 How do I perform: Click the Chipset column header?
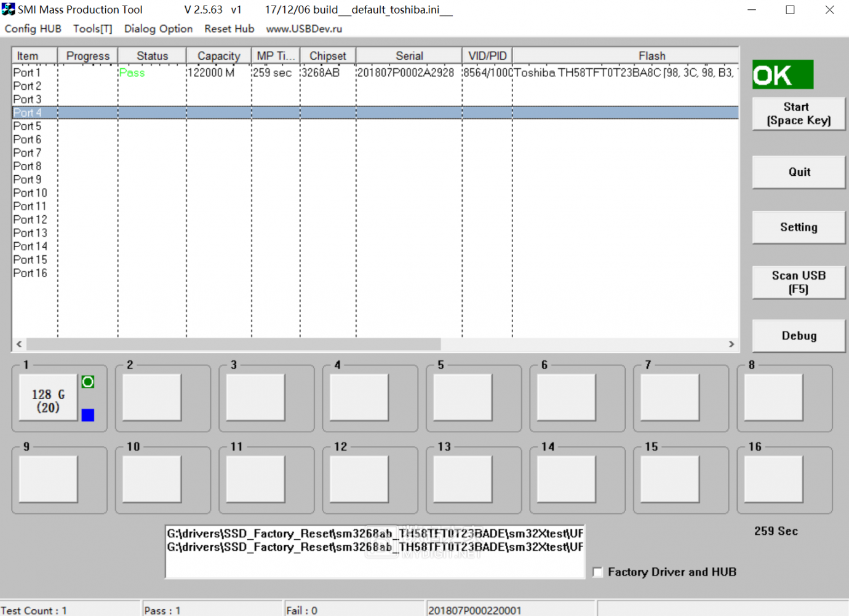(328, 55)
